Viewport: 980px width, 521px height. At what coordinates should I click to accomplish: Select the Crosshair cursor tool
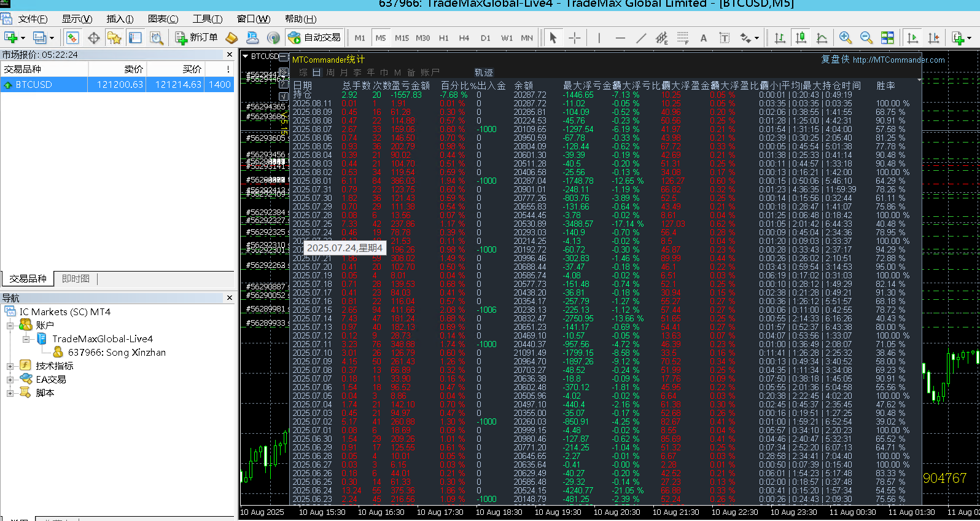point(574,38)
